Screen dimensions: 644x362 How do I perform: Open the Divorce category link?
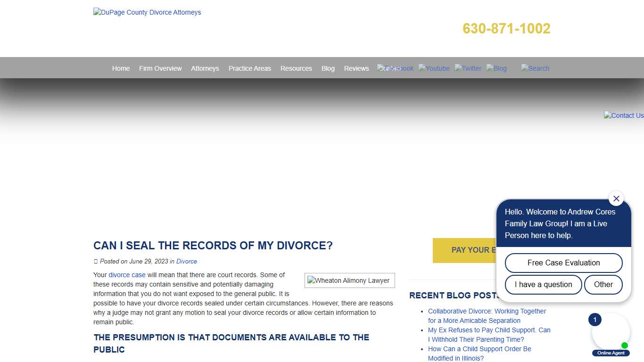click(x=187, y=261)
